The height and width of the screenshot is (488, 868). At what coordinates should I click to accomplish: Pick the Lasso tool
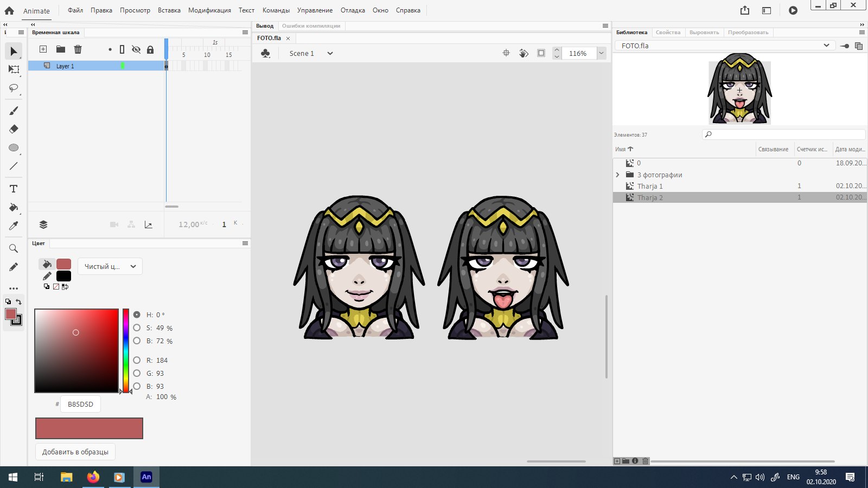pyautogui.click(x=14, y=88)
